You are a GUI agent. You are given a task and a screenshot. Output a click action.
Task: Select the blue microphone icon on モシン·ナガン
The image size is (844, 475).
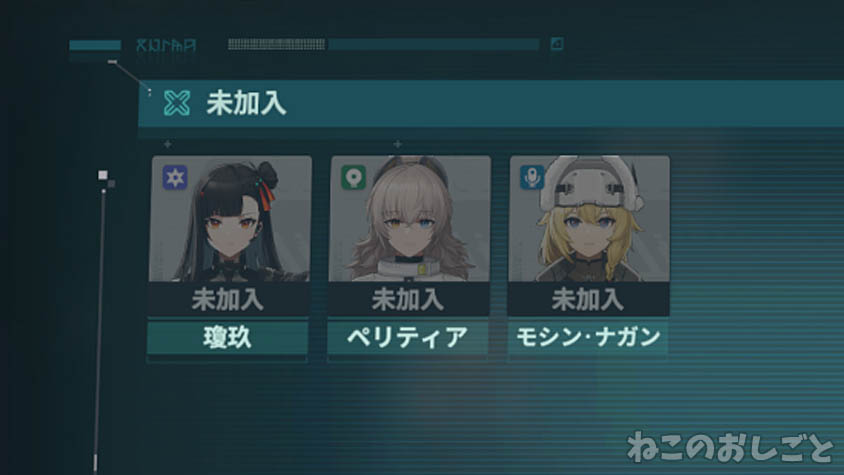pos(532,177)
